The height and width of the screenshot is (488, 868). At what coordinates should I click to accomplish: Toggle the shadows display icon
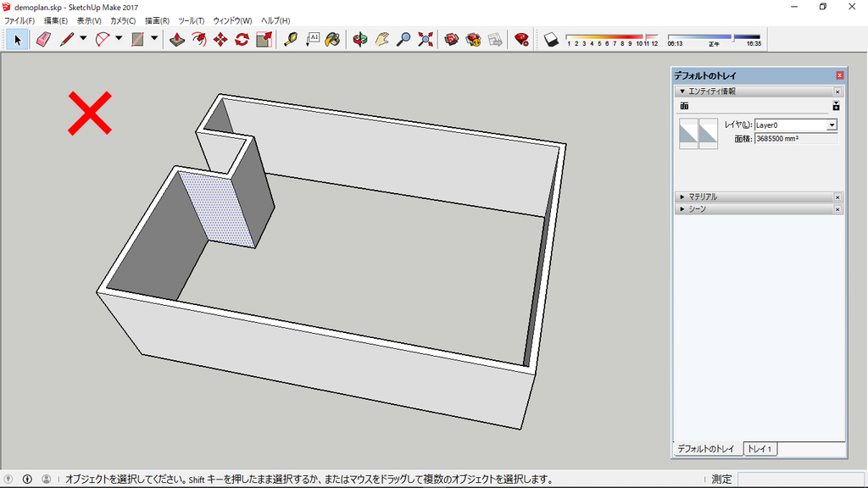pyautogui.click(x=551, y=39)
